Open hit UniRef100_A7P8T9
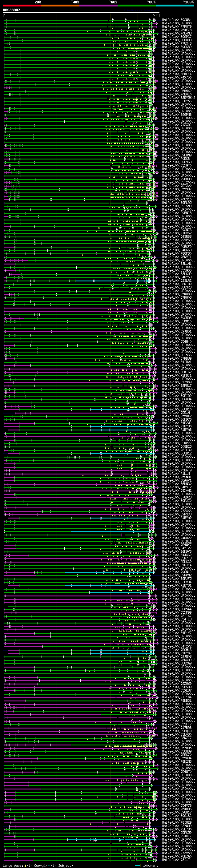This screenshot has height=868, width=197. 177,26
